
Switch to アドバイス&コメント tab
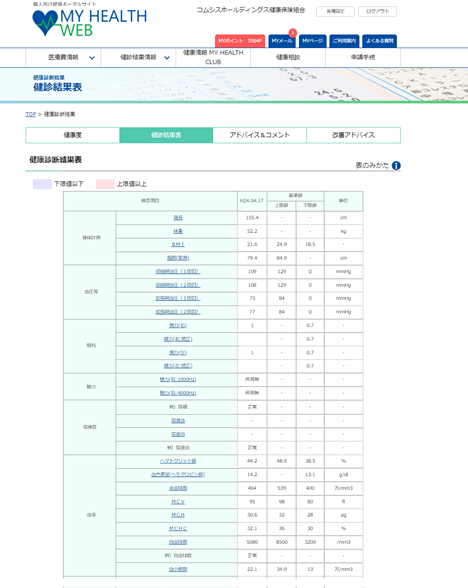pos(260,135)
